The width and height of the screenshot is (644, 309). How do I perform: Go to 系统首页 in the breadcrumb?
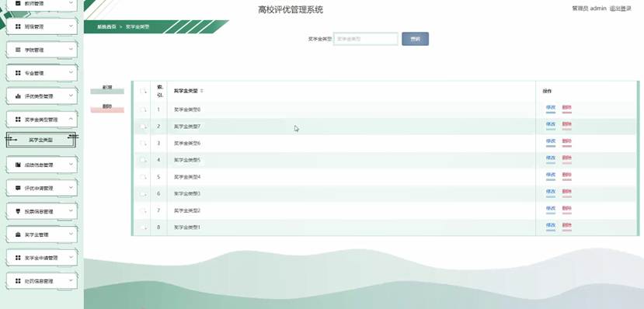point(106,26)
